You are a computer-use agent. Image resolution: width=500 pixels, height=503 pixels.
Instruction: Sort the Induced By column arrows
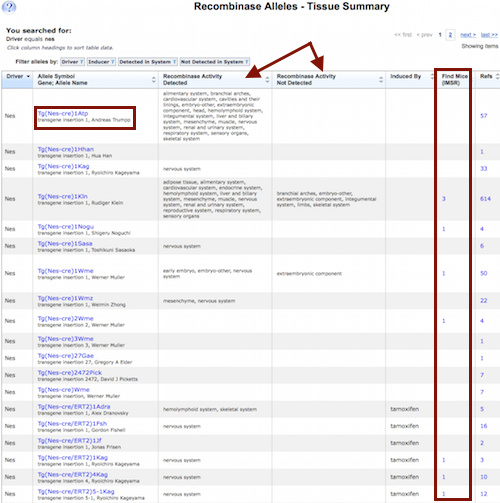(x=432, y=76)
